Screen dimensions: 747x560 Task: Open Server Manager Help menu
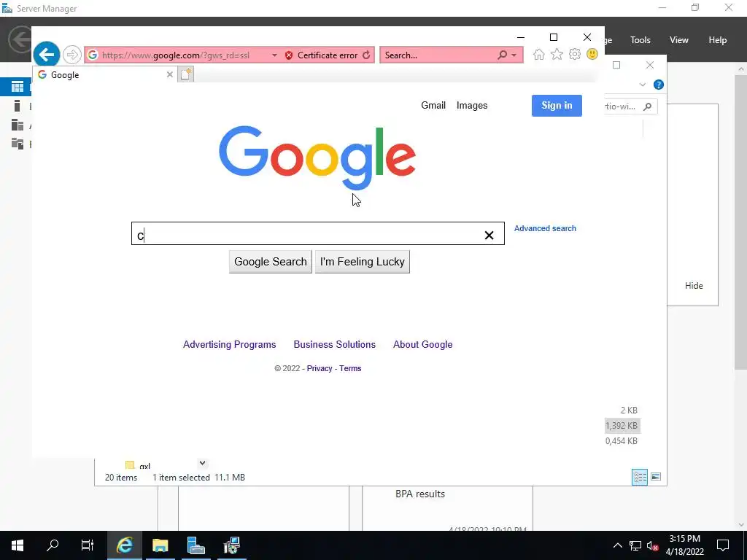point(717,40)
